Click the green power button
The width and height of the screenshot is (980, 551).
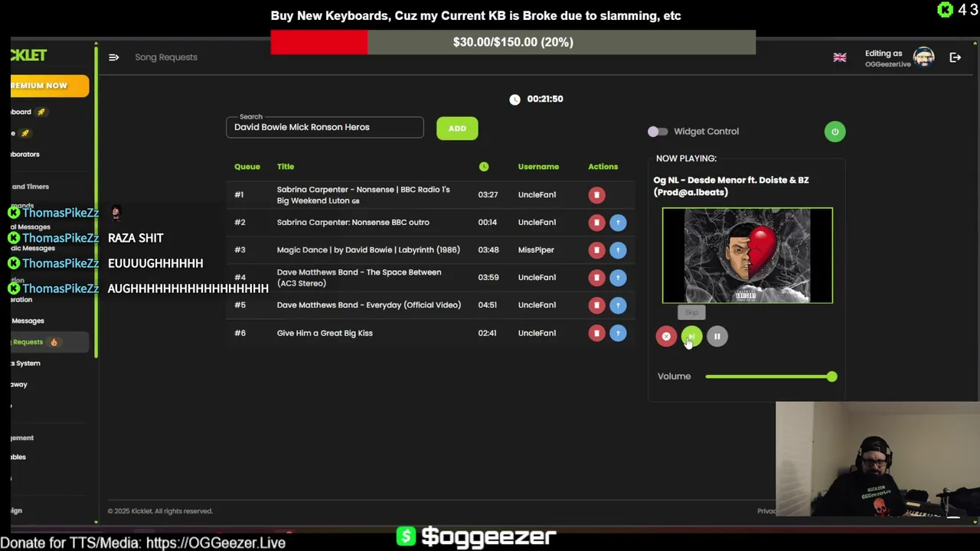tap(835, 132)
